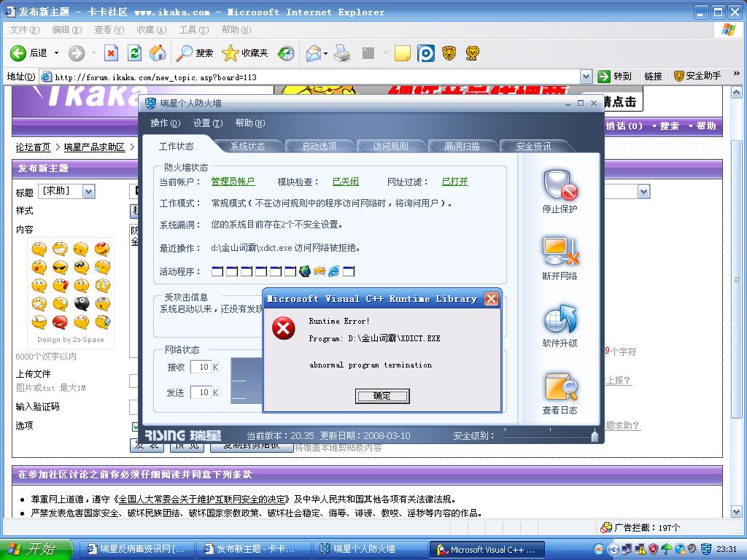
Task: Open the firewall 设置 menu
Action: click(x=207, y=122)
